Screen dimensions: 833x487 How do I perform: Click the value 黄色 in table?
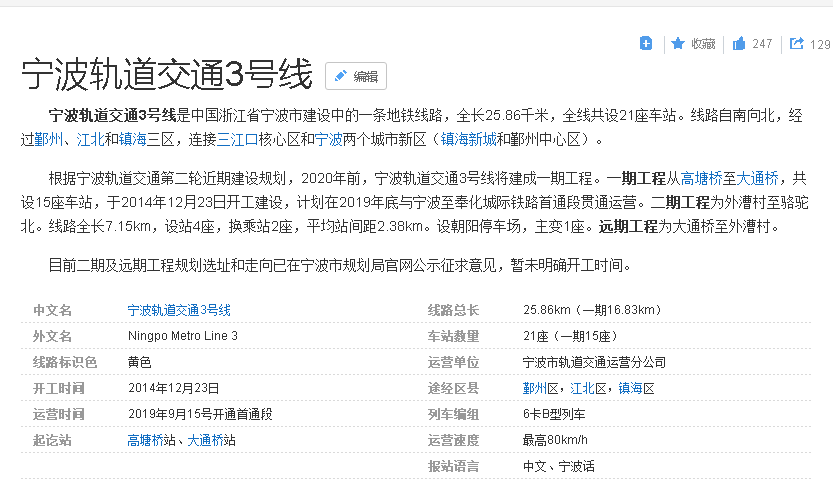tap(139, 362)
